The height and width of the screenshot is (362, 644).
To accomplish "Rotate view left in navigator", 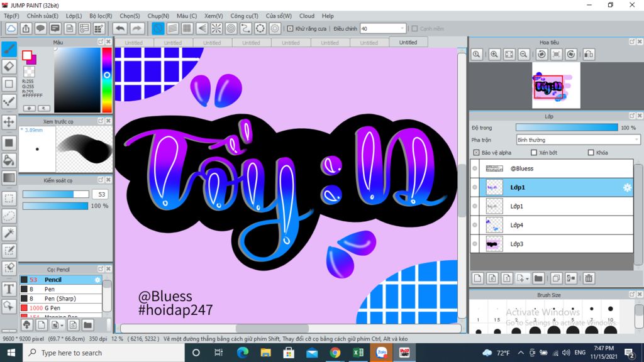I will pyautogui.click(x=541, y=54).
